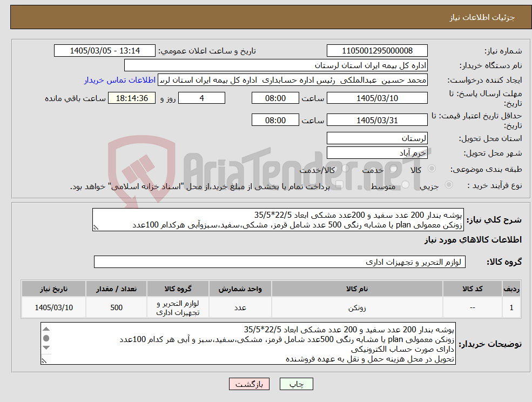Click the resize handle of buyer notes box
The height and width of the screenshot is (402, 532).
(x=44, y=361)
